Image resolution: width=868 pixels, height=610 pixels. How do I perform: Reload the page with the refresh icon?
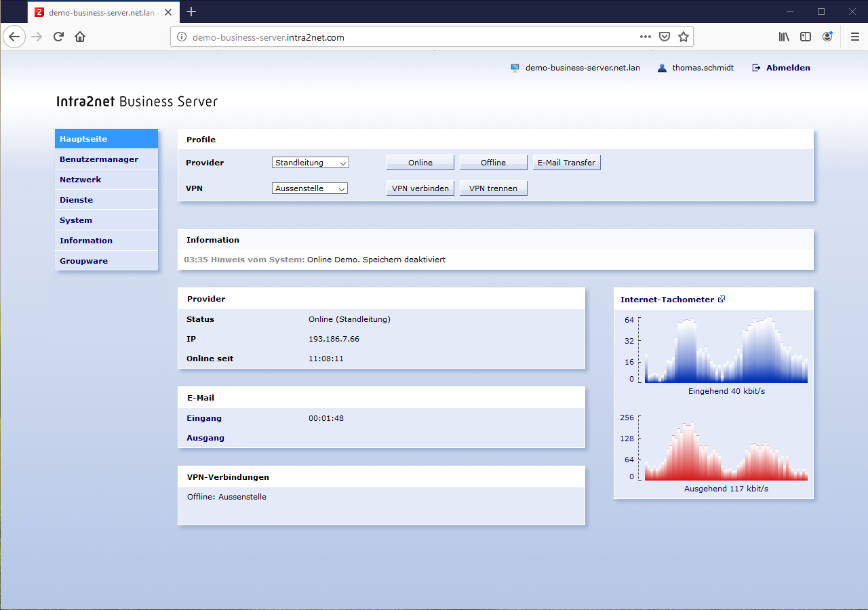point(58,37)
